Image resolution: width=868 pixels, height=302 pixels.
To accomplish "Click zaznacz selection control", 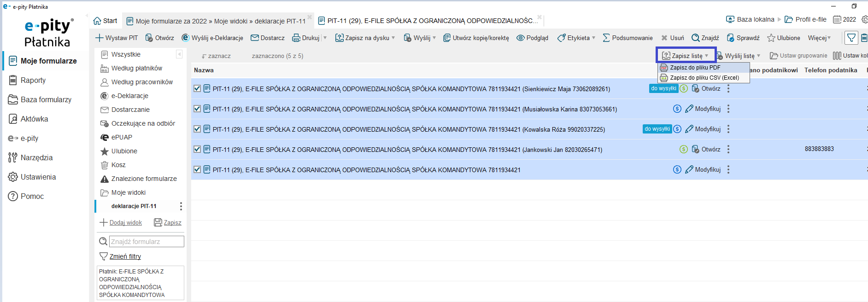I will click(x=216, y=56).
